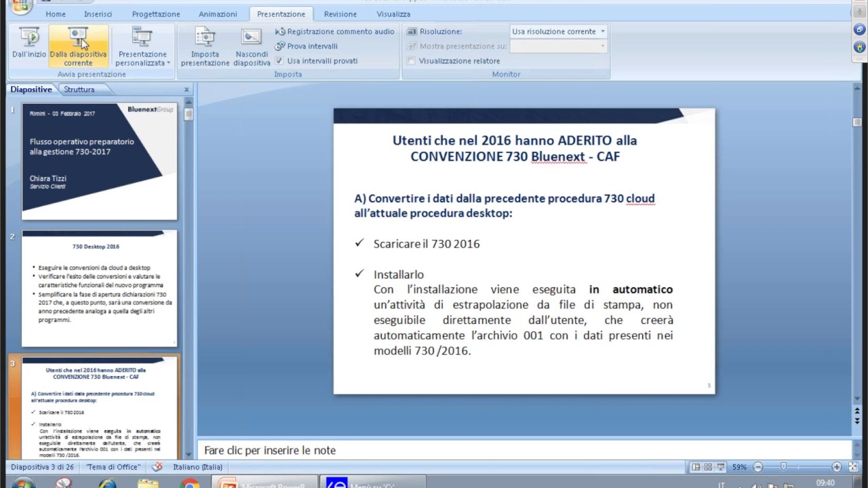The width and height of the screenshot is (868, 488).
Task: Open File Explorer from taskbar
Action: [148, 483]
